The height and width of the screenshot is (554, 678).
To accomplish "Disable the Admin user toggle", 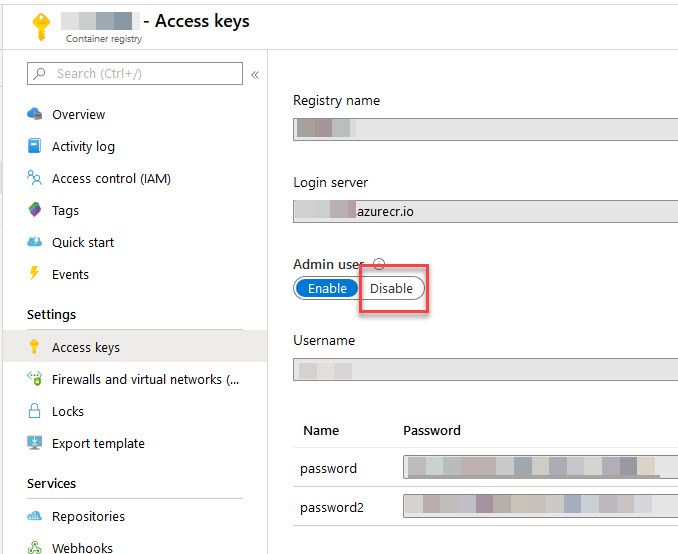I will point(391,288).
